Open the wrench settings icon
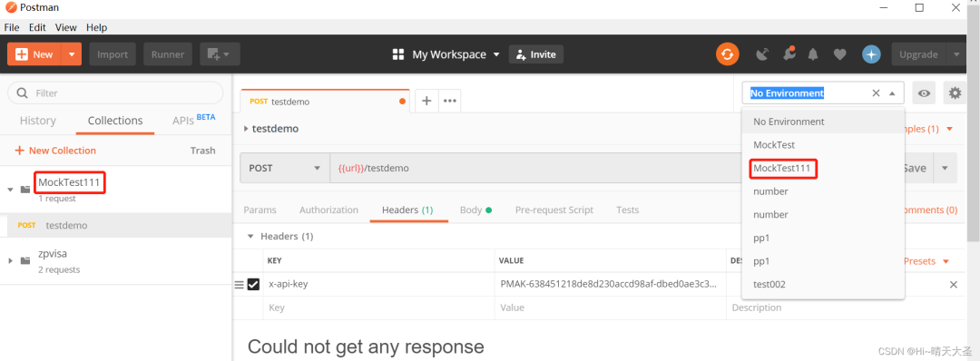This screenshot has height=361, width=980. [x=789, y=54]
